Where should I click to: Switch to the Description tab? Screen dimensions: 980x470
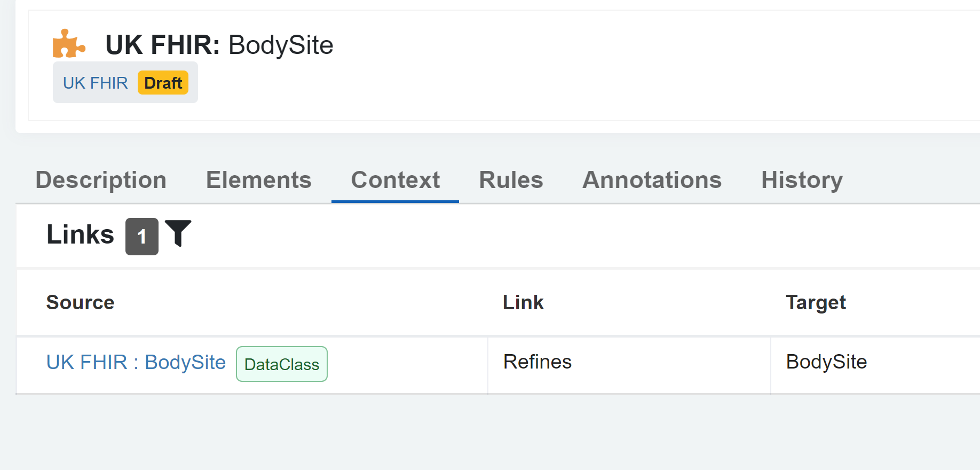coord(101,180)
